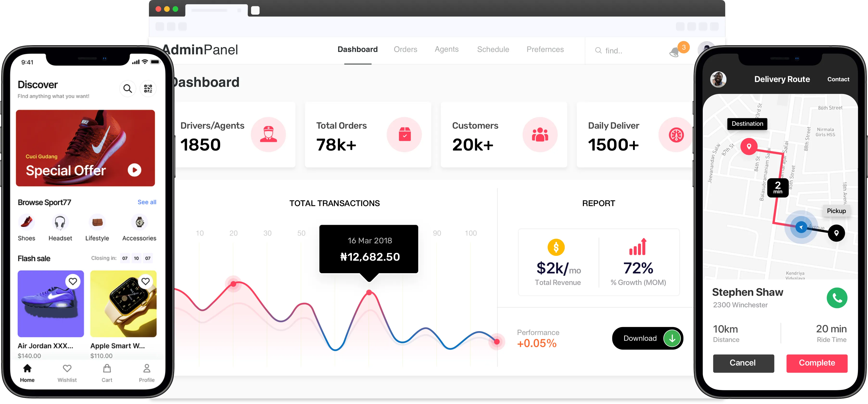The width and height of the screenshot is (868, 404).
Task: Favorite the Air Jordan shoe with heart
Action: point(73,281)
